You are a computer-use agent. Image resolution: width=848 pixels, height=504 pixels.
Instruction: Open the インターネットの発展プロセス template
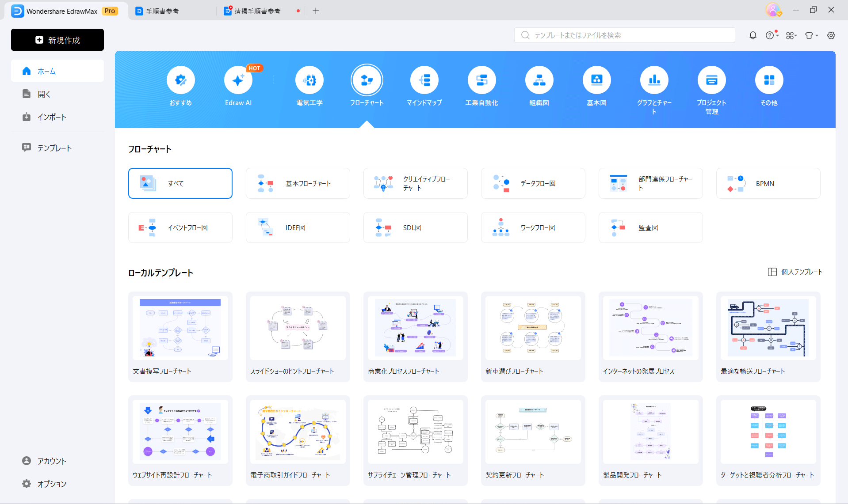651,337
